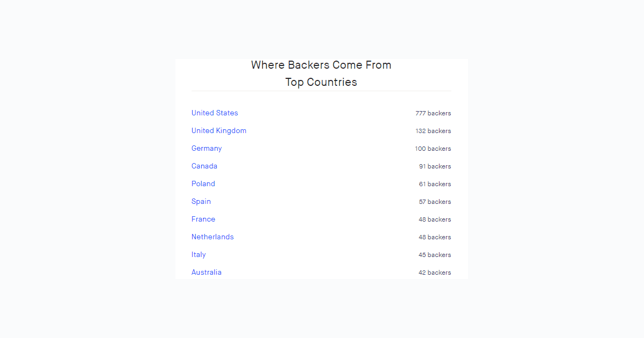Select the 57 backers label for Spain
This screenshot has height=338, width=644.
(435, 202)
